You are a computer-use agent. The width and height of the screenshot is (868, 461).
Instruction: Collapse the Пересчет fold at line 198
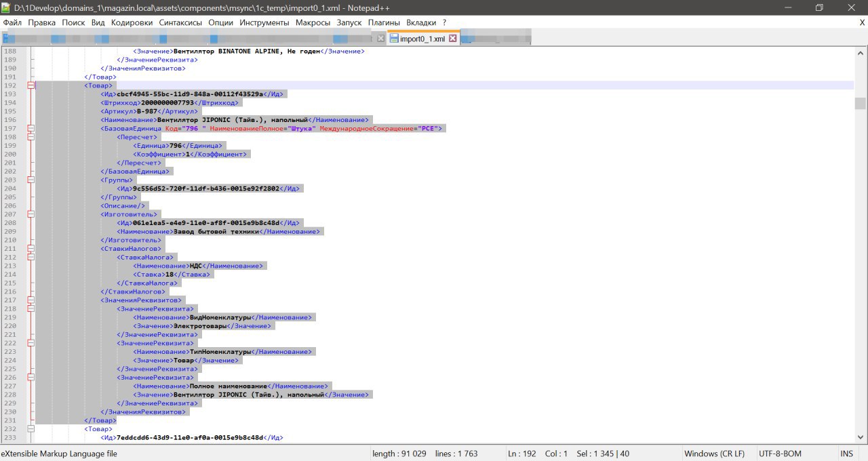31,137
